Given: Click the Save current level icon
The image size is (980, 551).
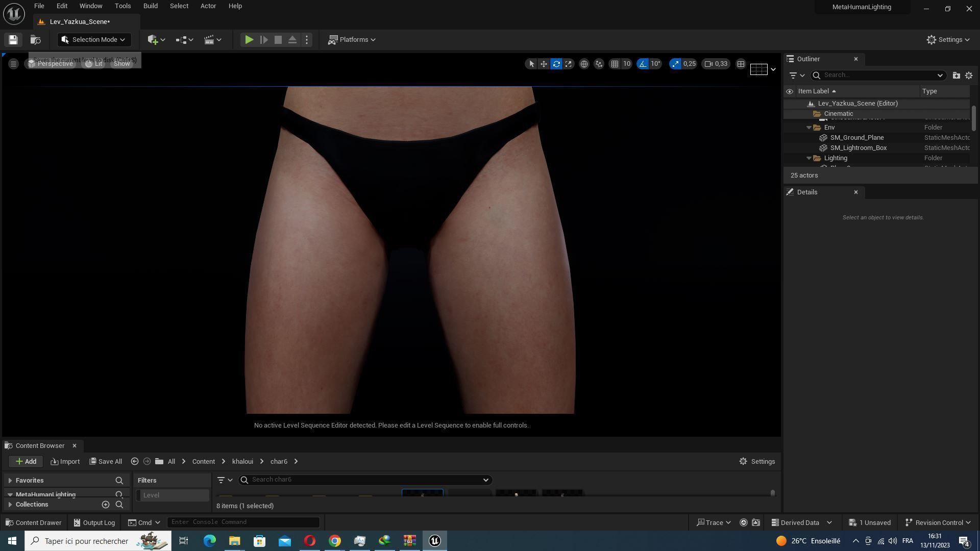Looking at the screenshot, I should point(13,40).
